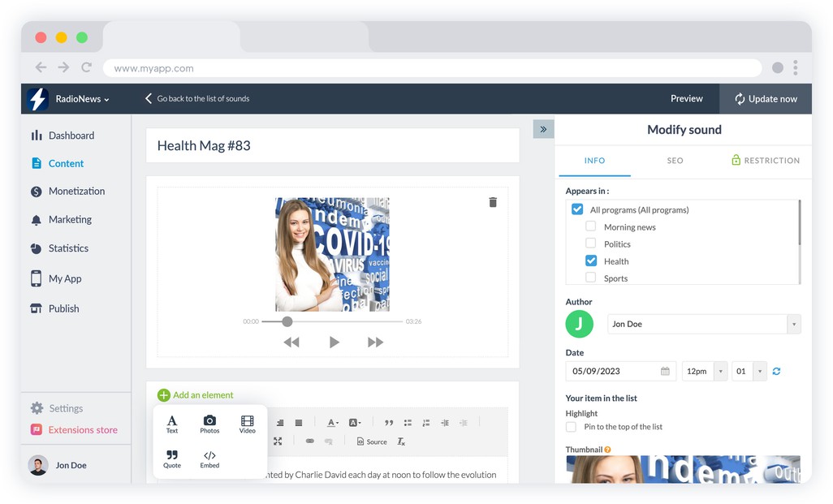Open the Restriction tab
Viewport: 833px width, 504px height.
click(x=765, y=161)
